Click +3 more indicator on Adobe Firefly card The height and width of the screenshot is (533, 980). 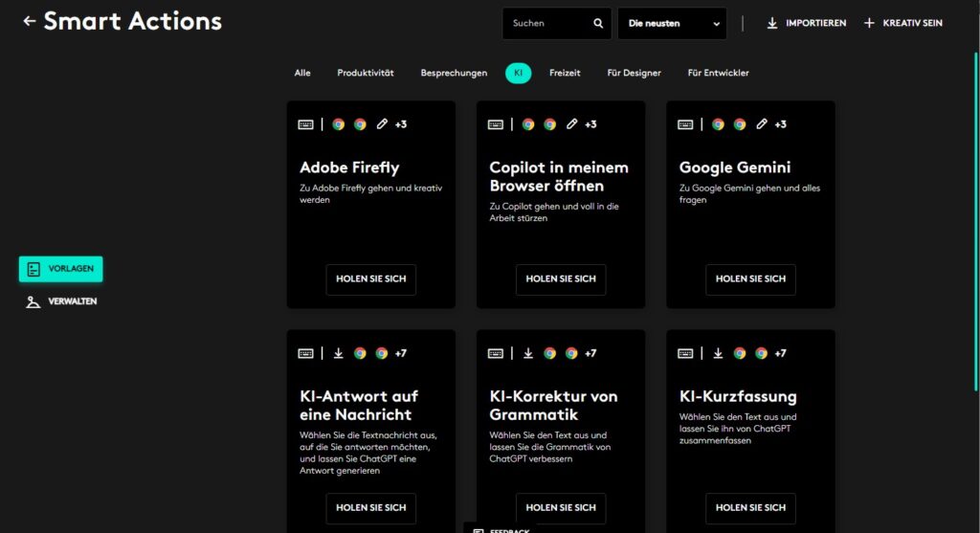point(401,124)
